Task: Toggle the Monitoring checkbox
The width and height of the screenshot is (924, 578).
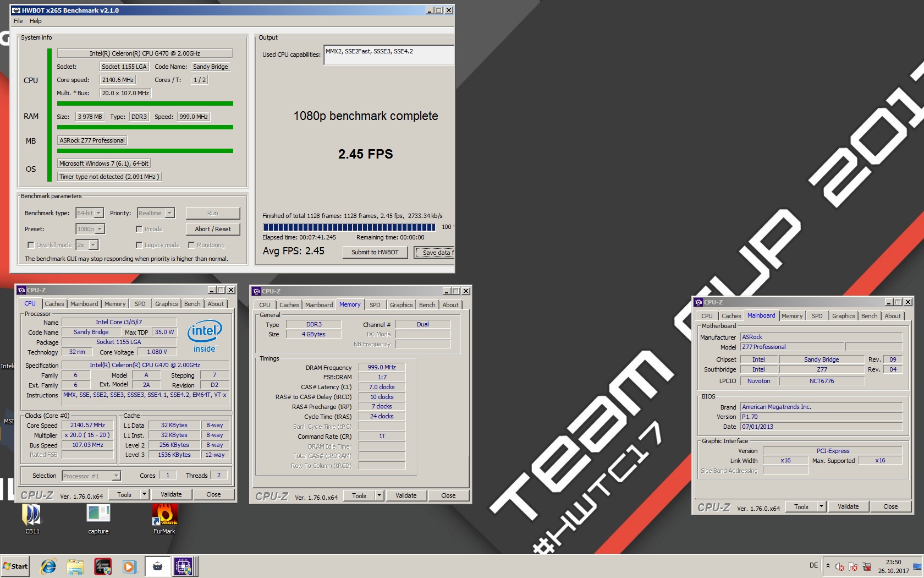Action: point(191,245)
